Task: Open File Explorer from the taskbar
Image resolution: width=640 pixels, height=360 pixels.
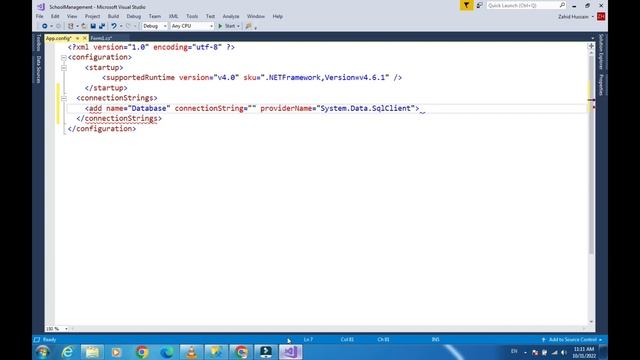Action: tap(92, 352)
